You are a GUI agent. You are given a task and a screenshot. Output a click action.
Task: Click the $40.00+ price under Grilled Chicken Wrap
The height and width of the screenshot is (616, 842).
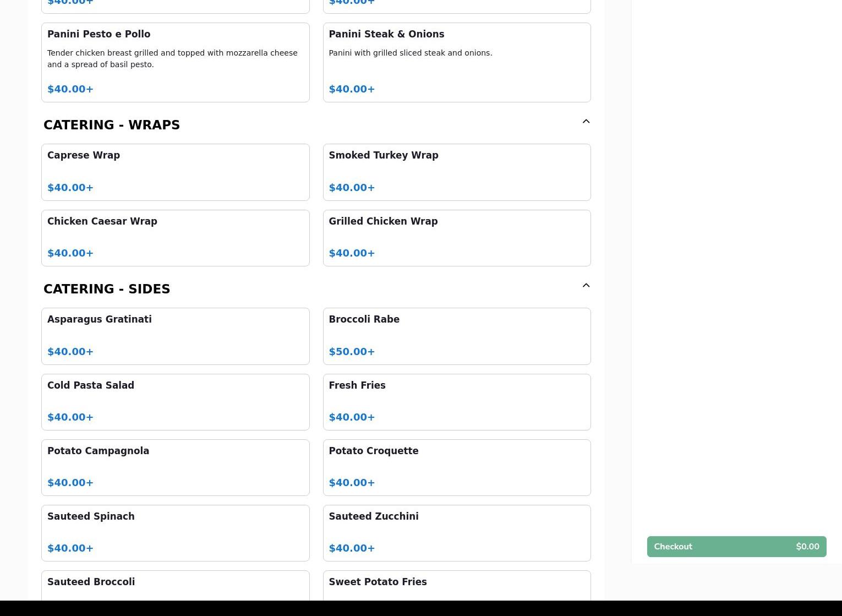(352, 253)
